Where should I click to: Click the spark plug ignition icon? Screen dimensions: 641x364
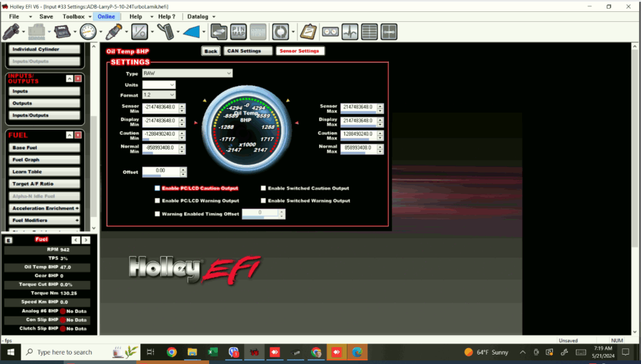(x=114, y=31)
